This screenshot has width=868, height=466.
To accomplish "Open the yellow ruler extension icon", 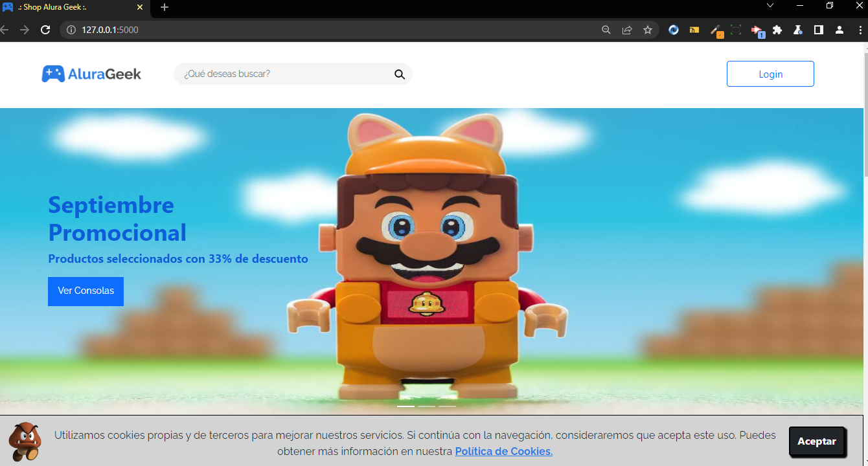I will 694,30.
